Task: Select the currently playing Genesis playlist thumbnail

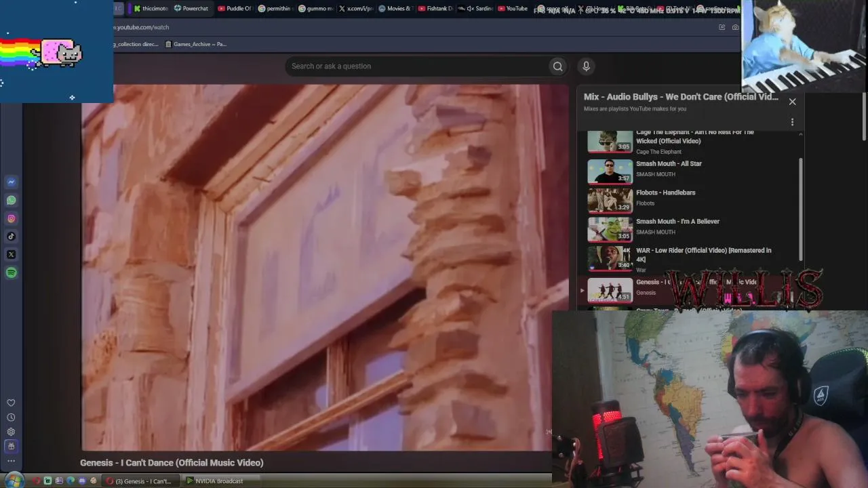Action: click(x=610, y=289)
